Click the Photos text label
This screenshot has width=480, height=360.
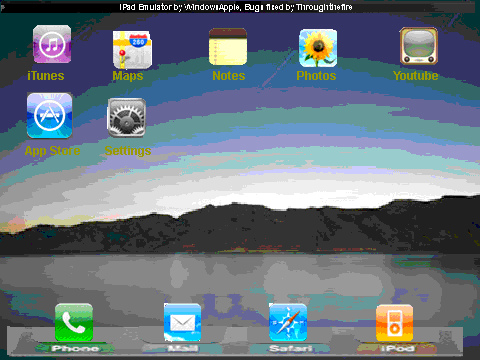316,76
